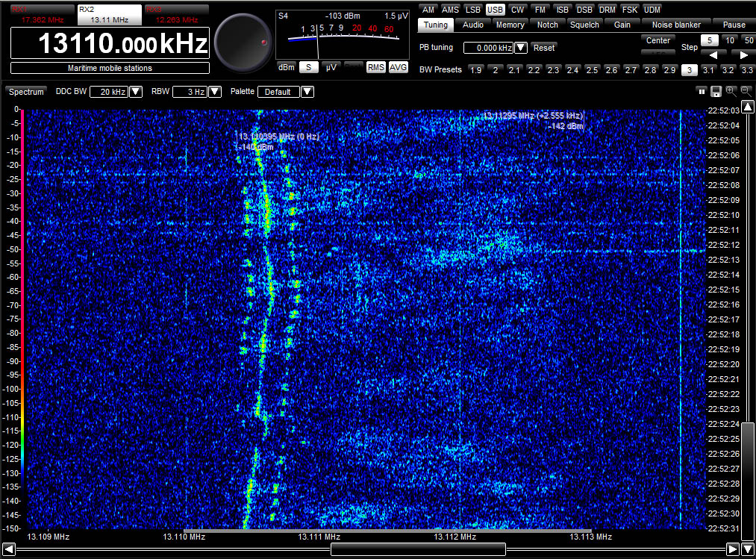The height and width of the screenshot is (559, 756).
Task: Click the PB tuning 0.000 kHz field
Action: click(x=488, y=48)
